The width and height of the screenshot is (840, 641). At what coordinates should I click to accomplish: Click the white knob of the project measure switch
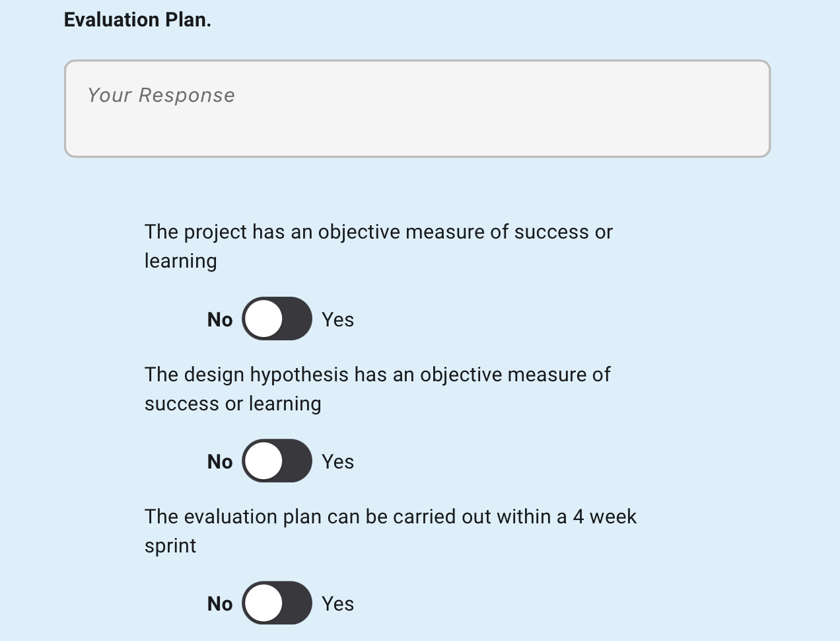point(263,319)
